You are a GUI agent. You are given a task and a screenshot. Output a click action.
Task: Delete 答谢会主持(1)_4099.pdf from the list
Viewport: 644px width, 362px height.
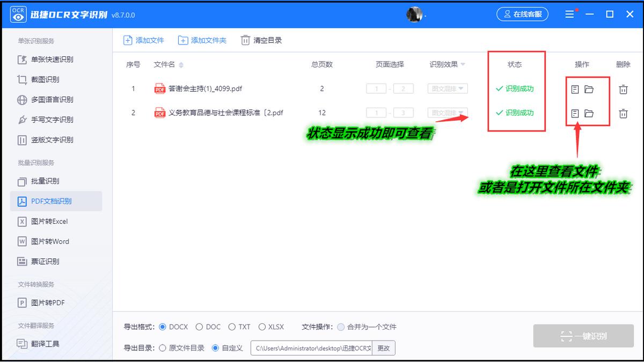click(623, 88)
